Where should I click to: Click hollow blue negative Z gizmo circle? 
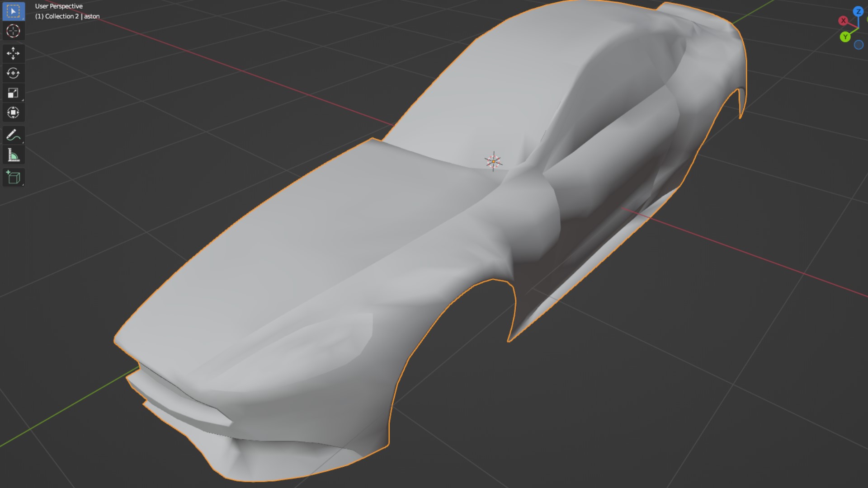pyautogui.click(x=859, y=45)
